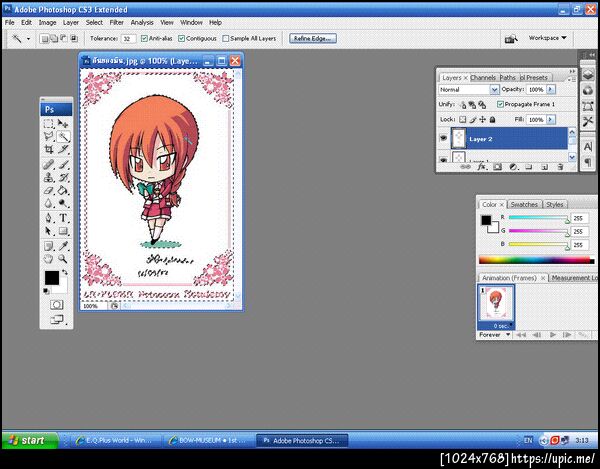Switch to the Swatches tab
Viewport: 600px width, 469px height.
pos(524,205)
